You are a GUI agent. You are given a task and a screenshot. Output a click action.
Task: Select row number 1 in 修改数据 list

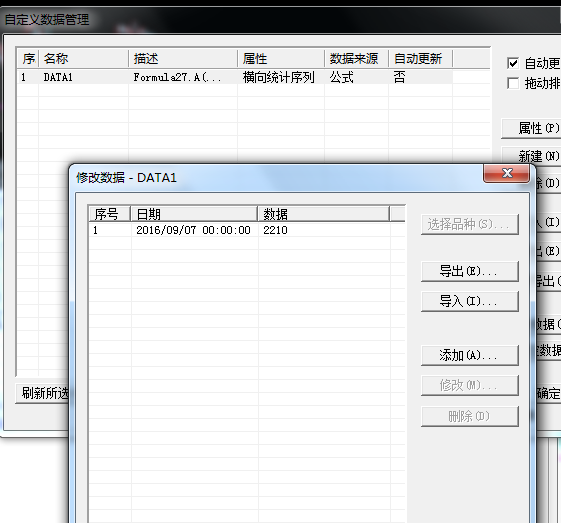click(95, 230)
